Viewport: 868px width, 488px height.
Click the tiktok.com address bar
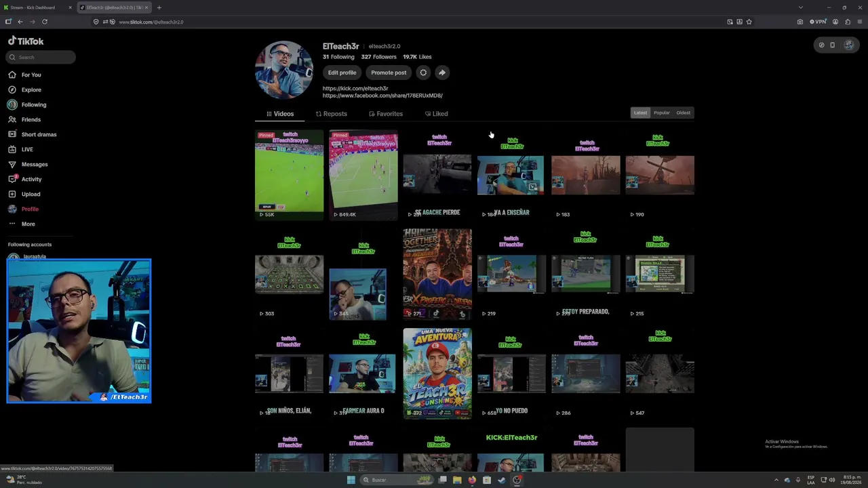(407, 22)
